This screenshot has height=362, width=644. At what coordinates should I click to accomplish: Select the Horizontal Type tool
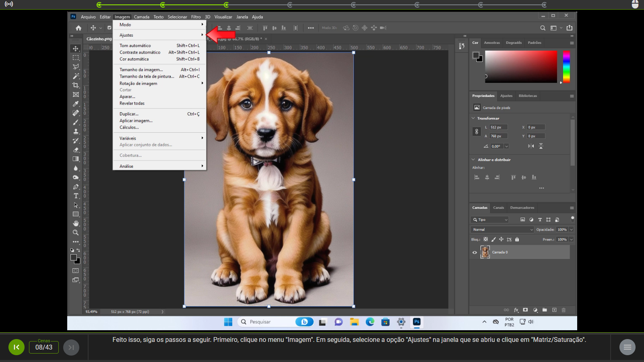pyautogui.click(x=76, y=196)
